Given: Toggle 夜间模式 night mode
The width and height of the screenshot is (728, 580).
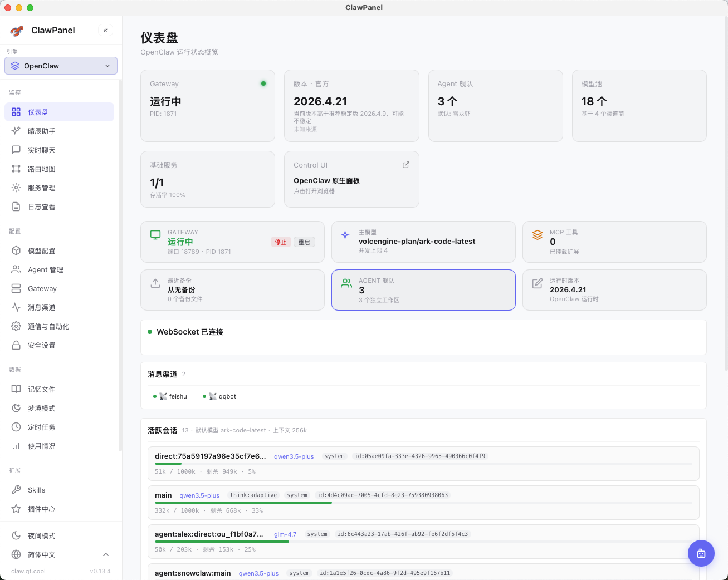Looking at the screenshot, I should coord(42,535).
